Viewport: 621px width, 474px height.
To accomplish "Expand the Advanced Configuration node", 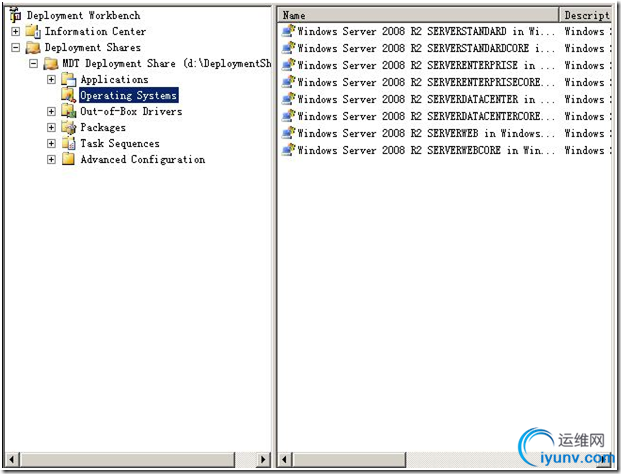I will 51,159.
